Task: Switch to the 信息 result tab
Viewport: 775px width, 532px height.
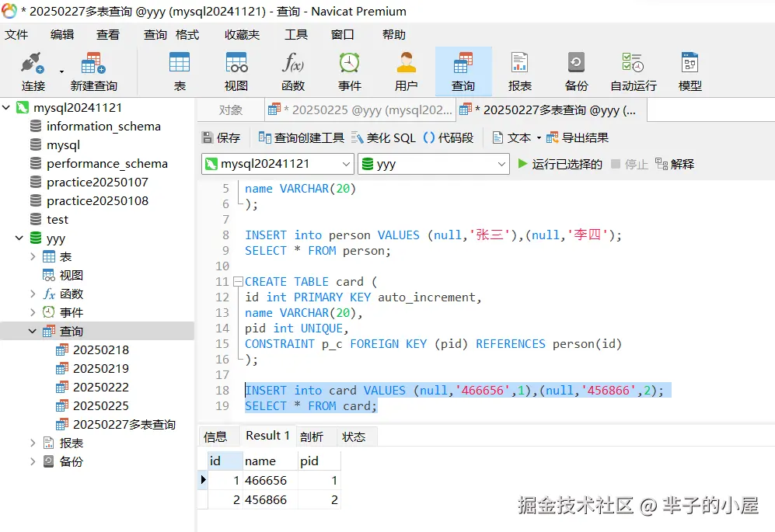Action: 215,436
